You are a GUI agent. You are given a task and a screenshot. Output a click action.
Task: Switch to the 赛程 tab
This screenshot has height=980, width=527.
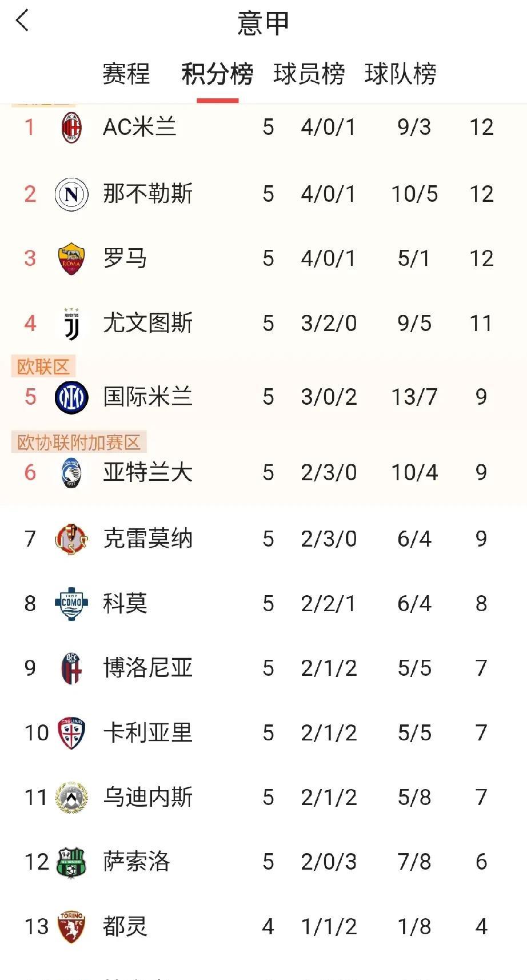[x=126, y=74]
